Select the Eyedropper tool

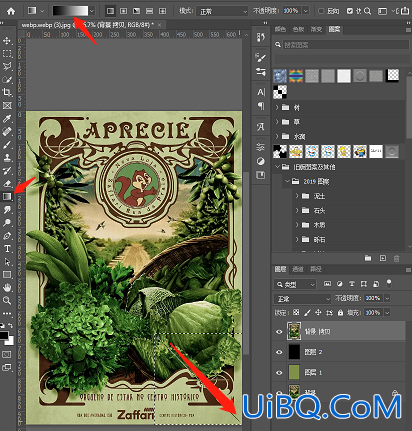coord(7,119)
